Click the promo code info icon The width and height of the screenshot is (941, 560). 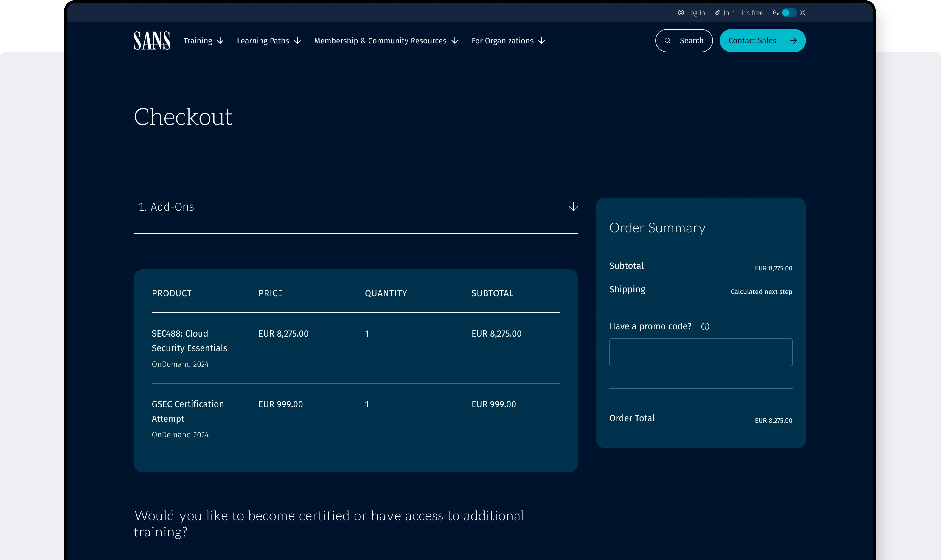coord(705,326)
